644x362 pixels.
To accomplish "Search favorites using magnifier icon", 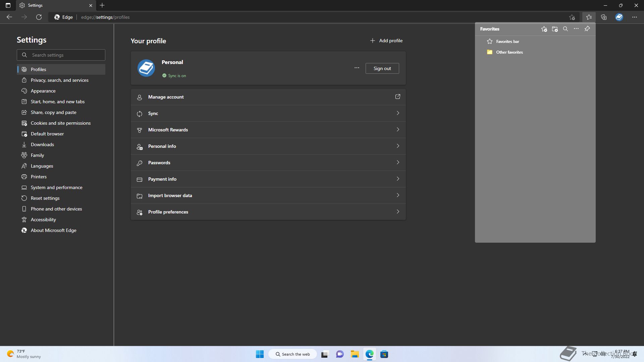I will coord(566,29).
